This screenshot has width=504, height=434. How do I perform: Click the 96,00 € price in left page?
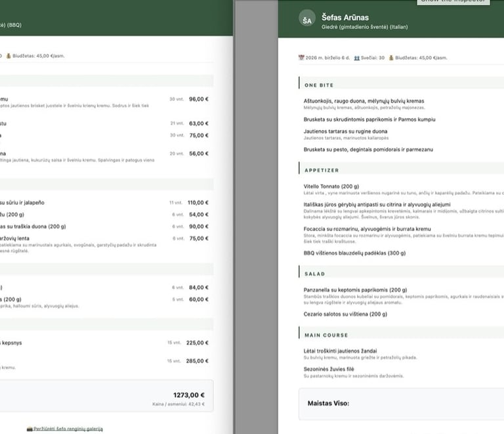199,99
